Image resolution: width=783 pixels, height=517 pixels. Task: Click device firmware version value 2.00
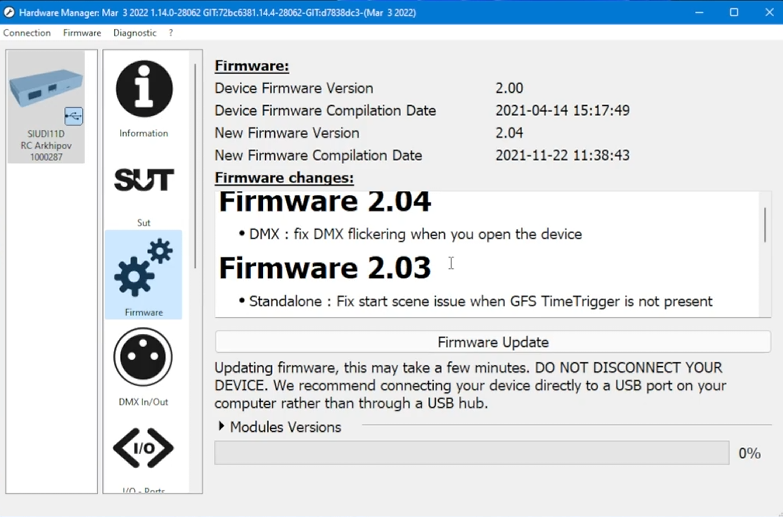(509, 88)
